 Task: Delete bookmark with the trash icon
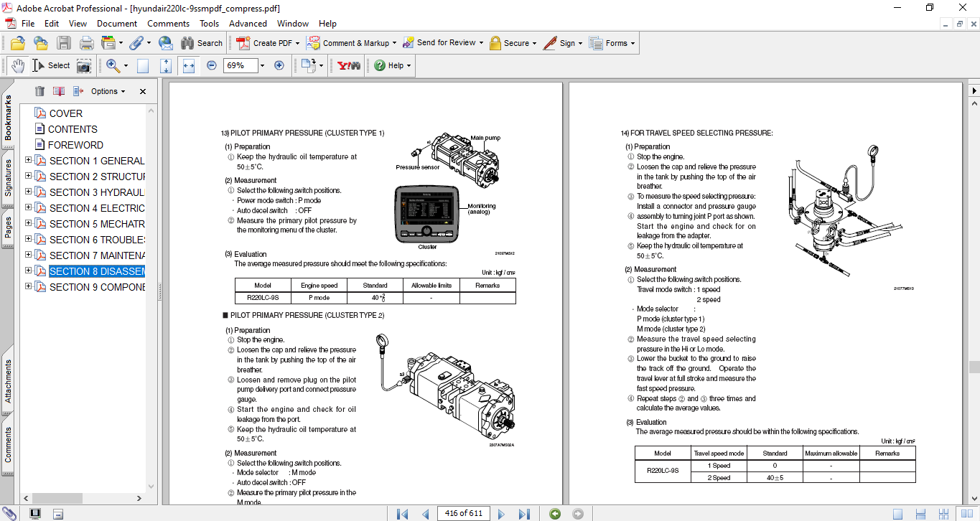39,91
